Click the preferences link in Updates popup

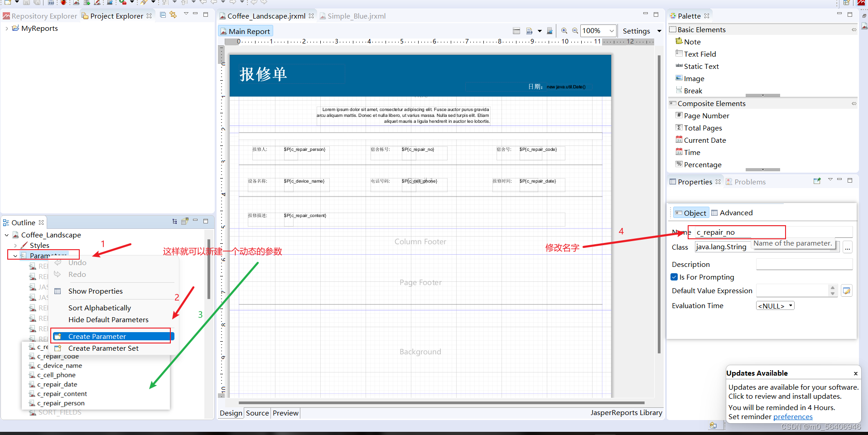point(792,416)
